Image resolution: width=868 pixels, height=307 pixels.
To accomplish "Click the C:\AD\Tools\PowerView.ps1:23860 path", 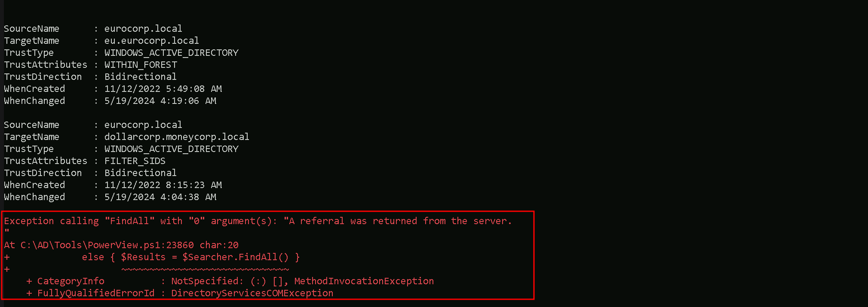I will [x=107, y=245].
